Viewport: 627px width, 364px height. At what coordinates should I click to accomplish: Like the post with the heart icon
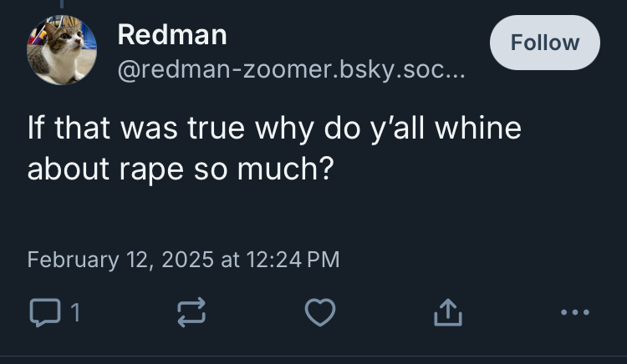tap(319, 313)
